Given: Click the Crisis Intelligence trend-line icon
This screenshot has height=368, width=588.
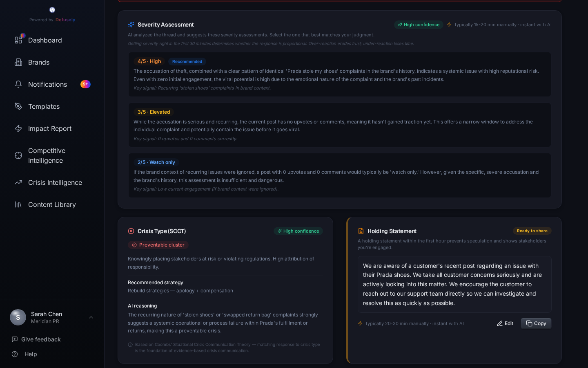Looking at the screenshot, I should 18,182.
